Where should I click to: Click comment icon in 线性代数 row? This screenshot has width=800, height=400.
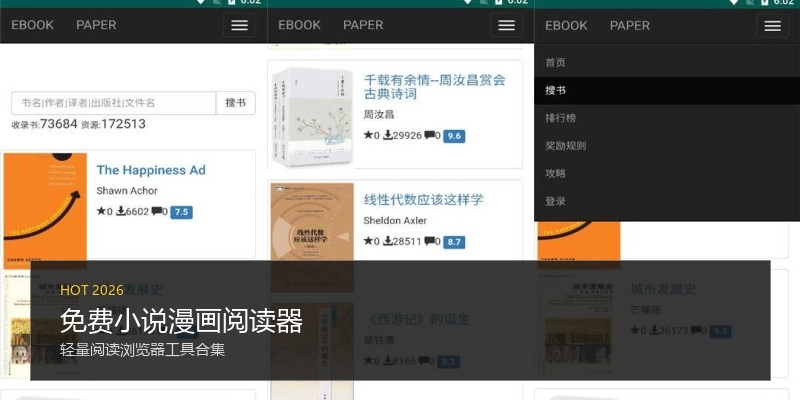tap(430, 241)
